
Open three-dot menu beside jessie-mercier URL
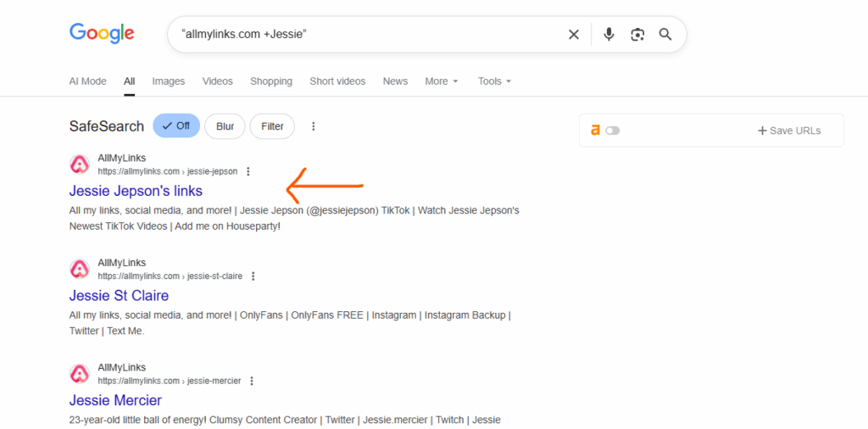pyautogui.click(x=252, y=381)
